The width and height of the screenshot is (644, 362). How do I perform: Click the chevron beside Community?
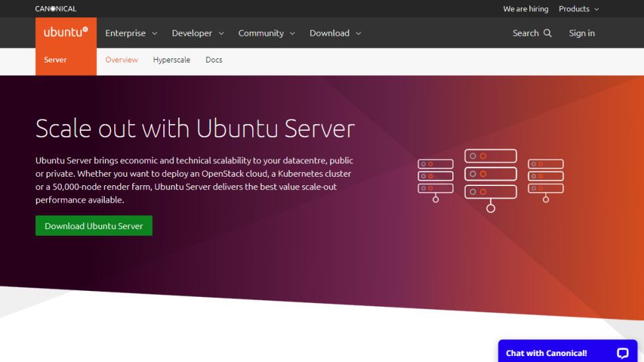[292, 33]
